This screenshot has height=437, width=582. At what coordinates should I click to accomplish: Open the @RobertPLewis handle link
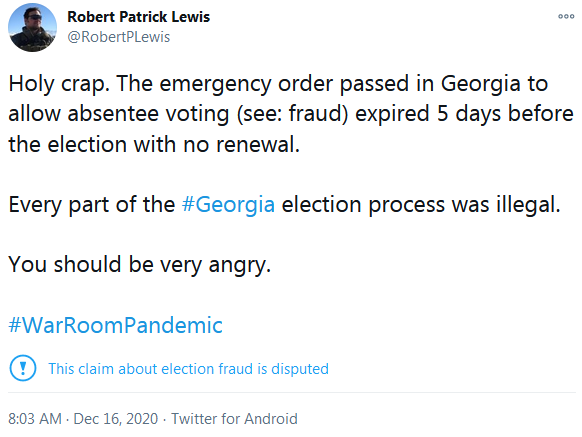pos(118,37)
